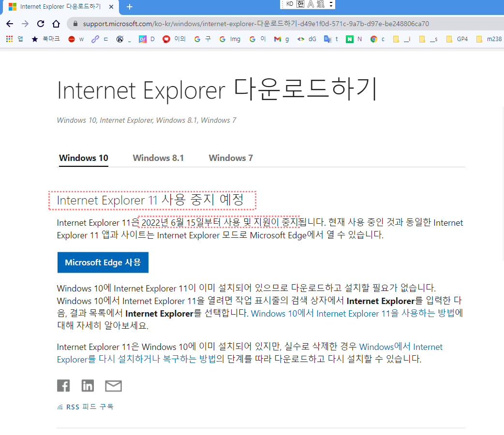Click the 'Windows 10, Internet Explorer, Windows 8.1, Windows 7' subtitle
The image size is (504, 435).
tap(147, 120)
